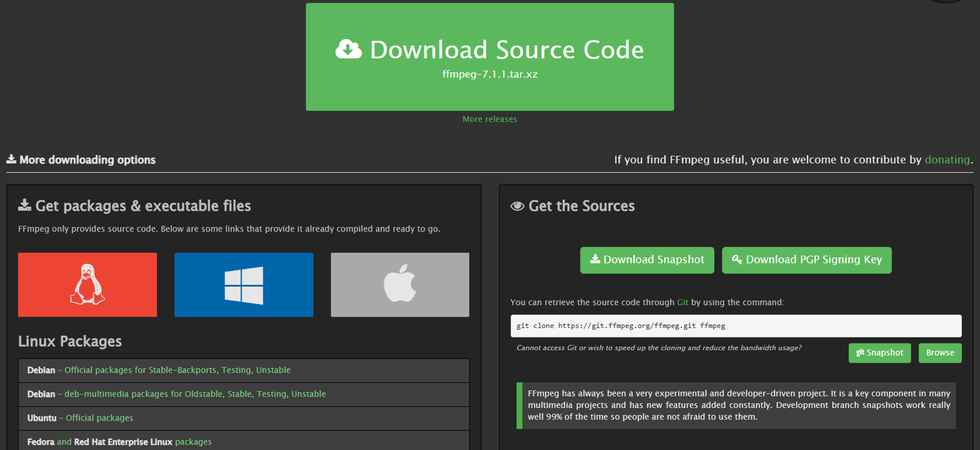This screenshot has width=980, height=450.
Task: Click the Linux Packages heading
Action: coord(70,341)
